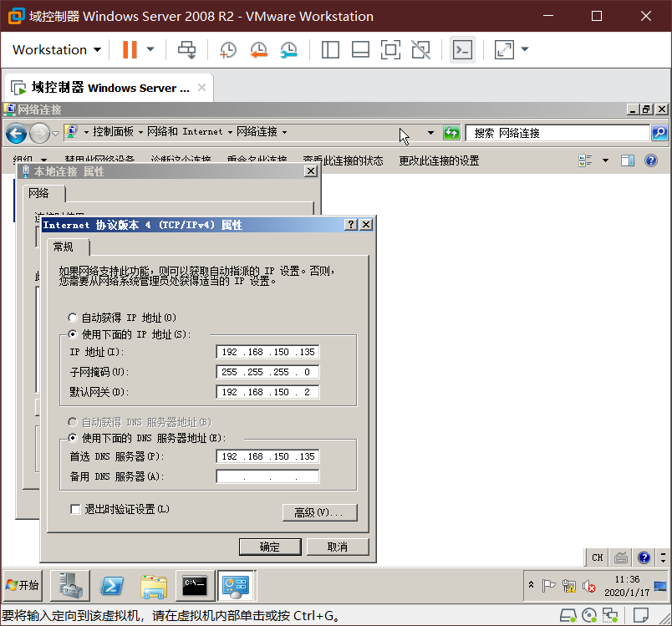The image size is (672, 626).
Task: Click the 默认网关 field
Action: click(x=267, y=392)
